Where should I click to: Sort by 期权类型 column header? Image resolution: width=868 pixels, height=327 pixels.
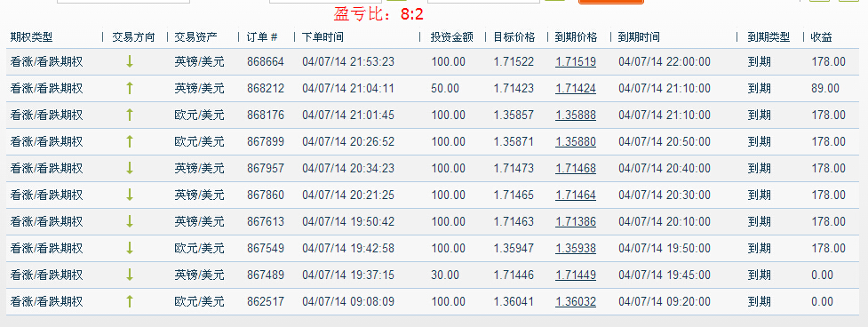point(32,37)
